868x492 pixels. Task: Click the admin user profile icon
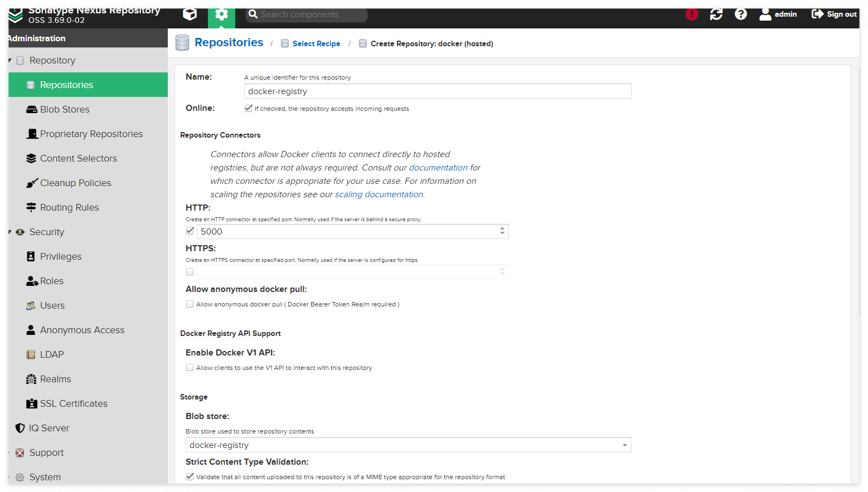(765, 14)
